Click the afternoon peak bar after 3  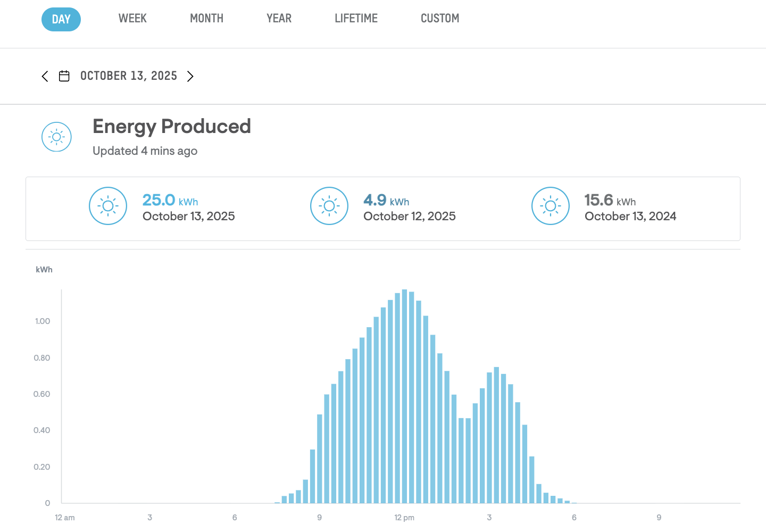(496, 435)
